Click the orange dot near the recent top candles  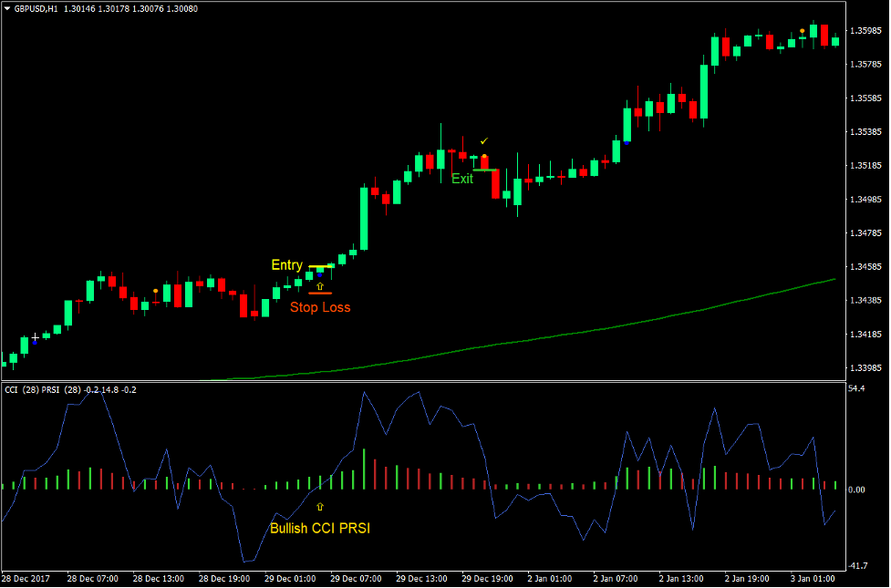[x=803, y=31]
